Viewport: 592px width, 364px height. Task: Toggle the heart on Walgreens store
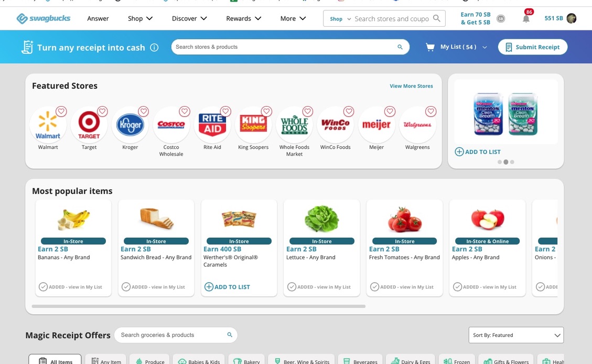(431, 112)
